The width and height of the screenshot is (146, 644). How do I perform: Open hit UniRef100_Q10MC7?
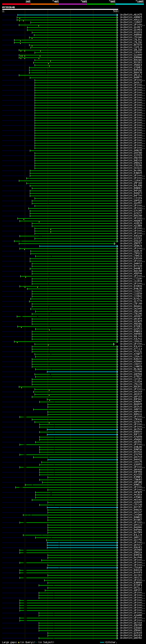pyautogui.click(x=131, y=27)
